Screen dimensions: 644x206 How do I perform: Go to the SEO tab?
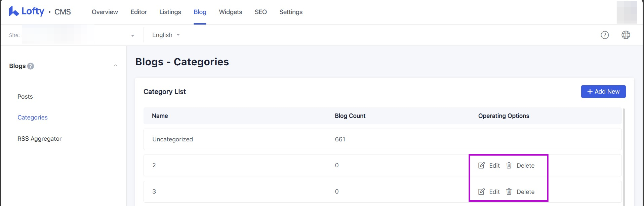pos(260,12)
